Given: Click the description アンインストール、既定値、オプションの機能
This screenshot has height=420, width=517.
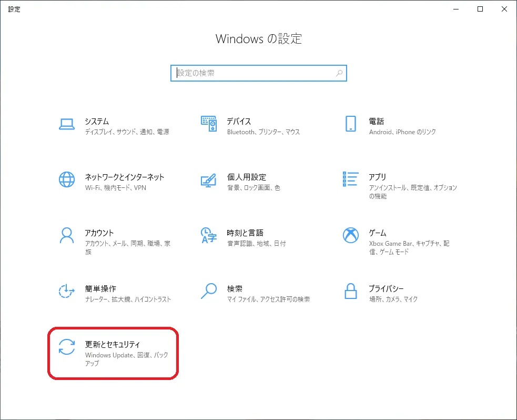Looking at the screenshot, I should 413,192.
